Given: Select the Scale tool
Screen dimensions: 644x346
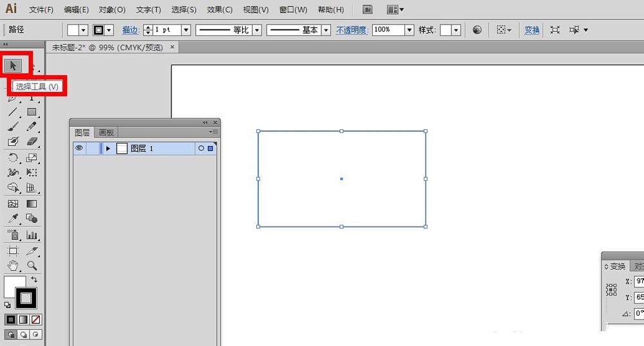Looking at the screenshot, I should pyautogui.click(x=32, y=158).
